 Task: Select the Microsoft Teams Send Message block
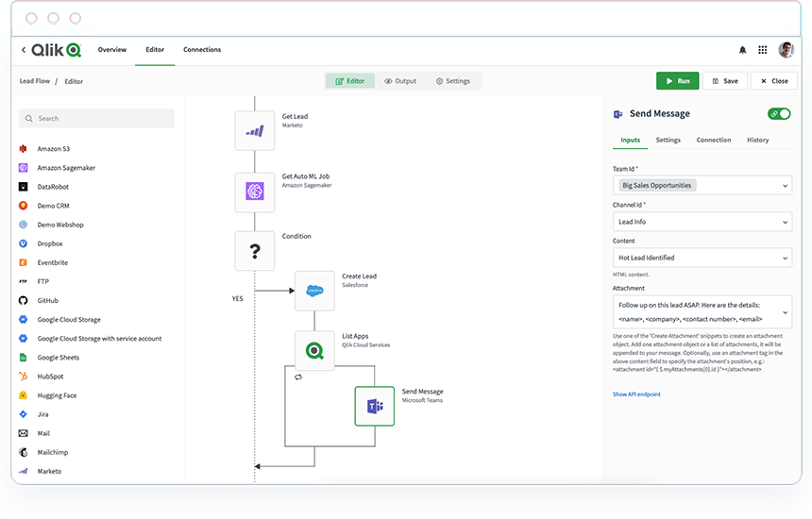374,406
